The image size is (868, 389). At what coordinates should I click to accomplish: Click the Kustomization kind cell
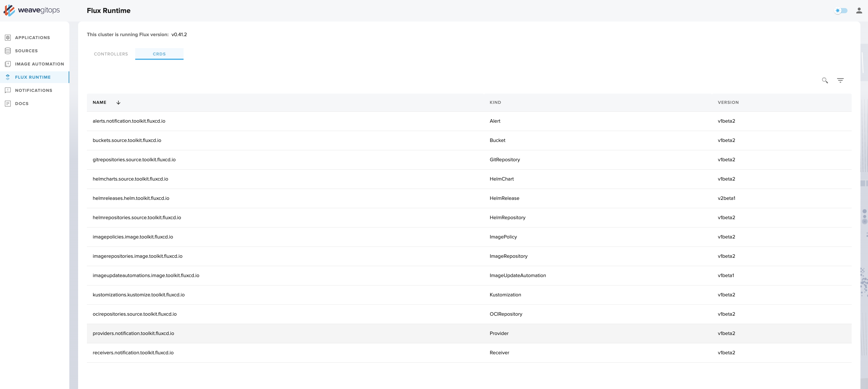(x=505, y=294)
